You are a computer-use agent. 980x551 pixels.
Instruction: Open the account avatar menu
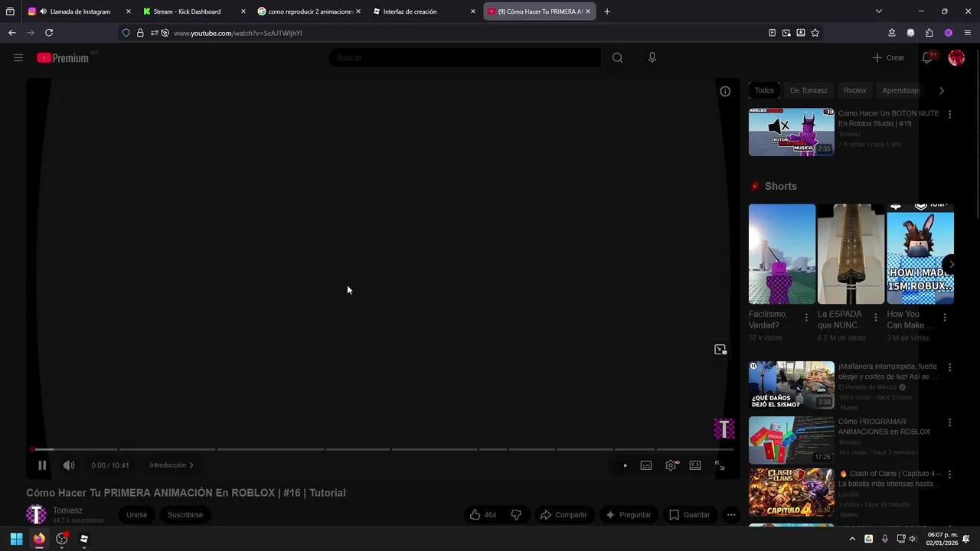click(x=956, y=57)
